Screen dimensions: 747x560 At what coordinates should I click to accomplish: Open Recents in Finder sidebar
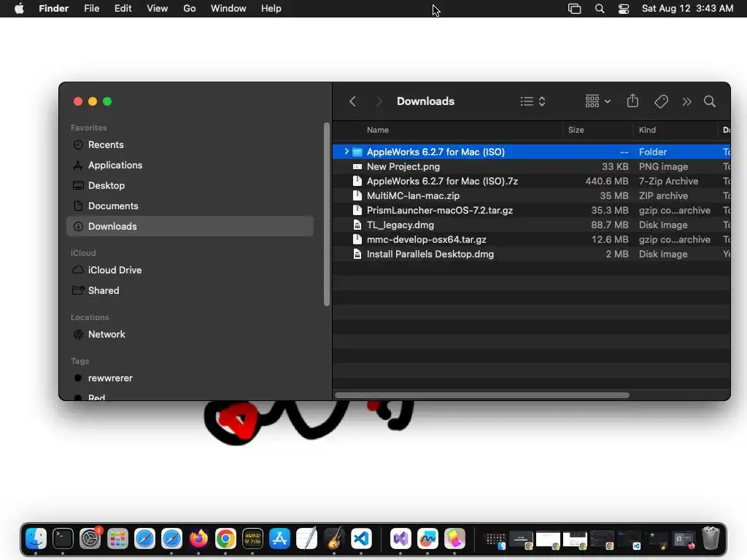tap(190, 145)
